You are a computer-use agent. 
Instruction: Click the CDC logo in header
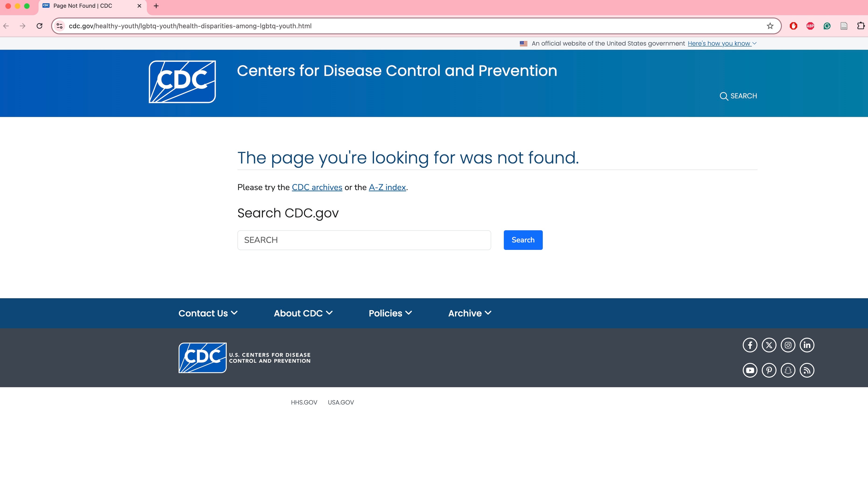tap(182, 82)
